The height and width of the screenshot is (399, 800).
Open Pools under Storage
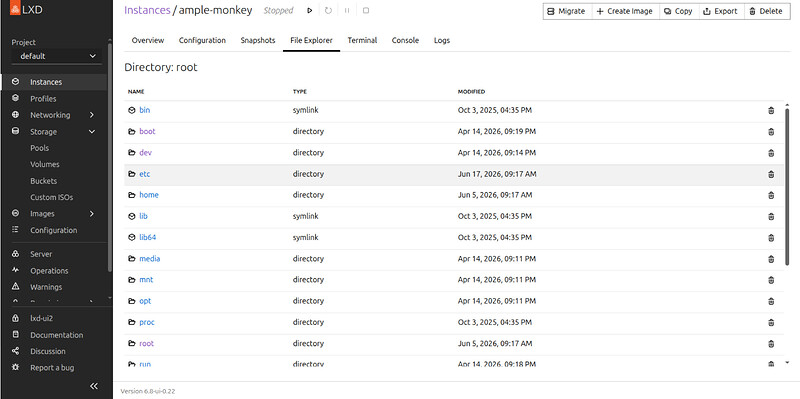[40, 148]
